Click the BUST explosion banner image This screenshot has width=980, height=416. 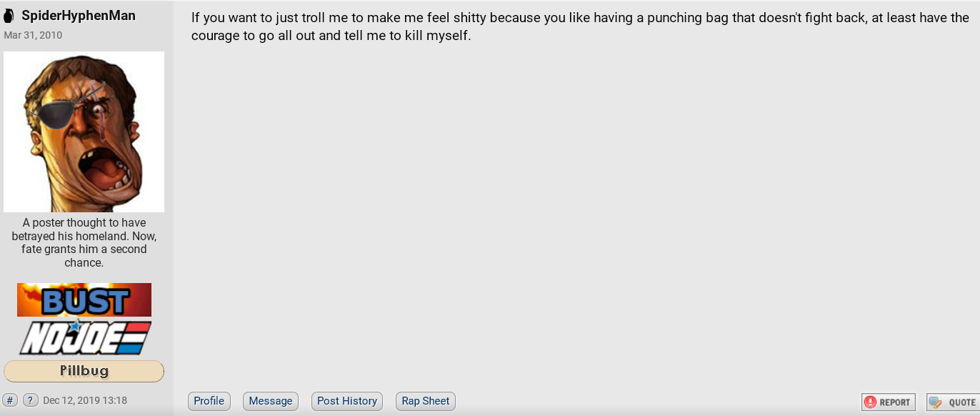pos(84,299)
